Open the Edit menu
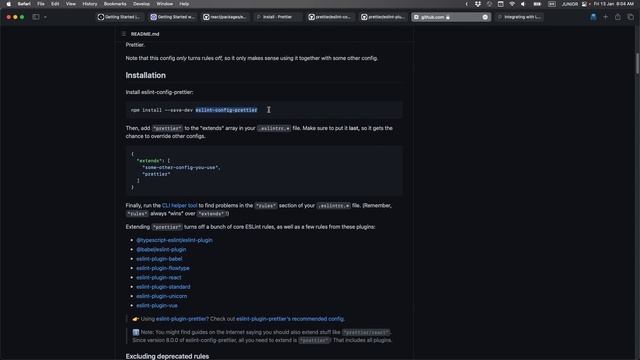640x360 pixels. (55, 4)
